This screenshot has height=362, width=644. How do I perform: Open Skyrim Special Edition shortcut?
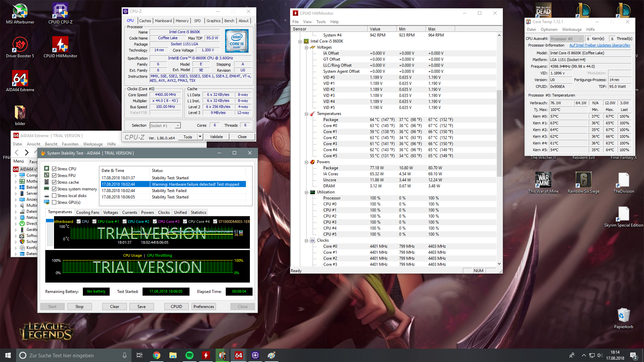coord(624,217)
